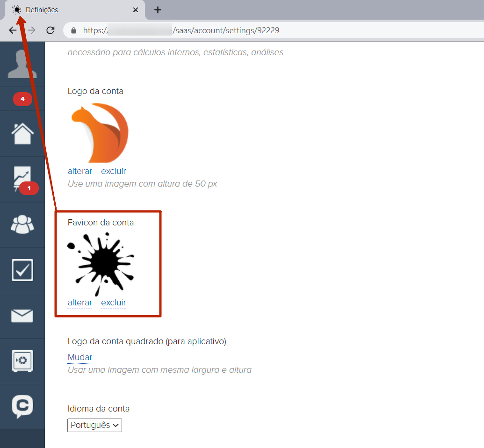
Task: Expand the Idioma da conta dropdown
Action: [94, 425]
